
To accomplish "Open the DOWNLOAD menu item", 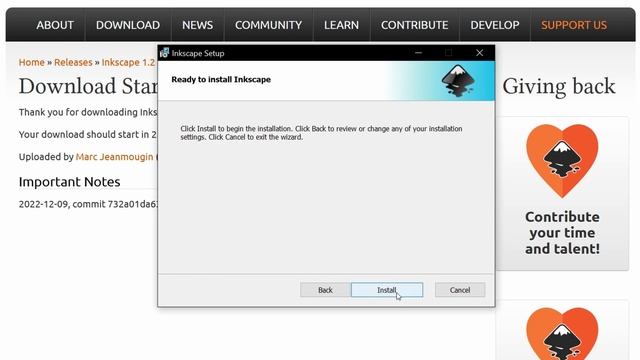I will pos(128,25).
